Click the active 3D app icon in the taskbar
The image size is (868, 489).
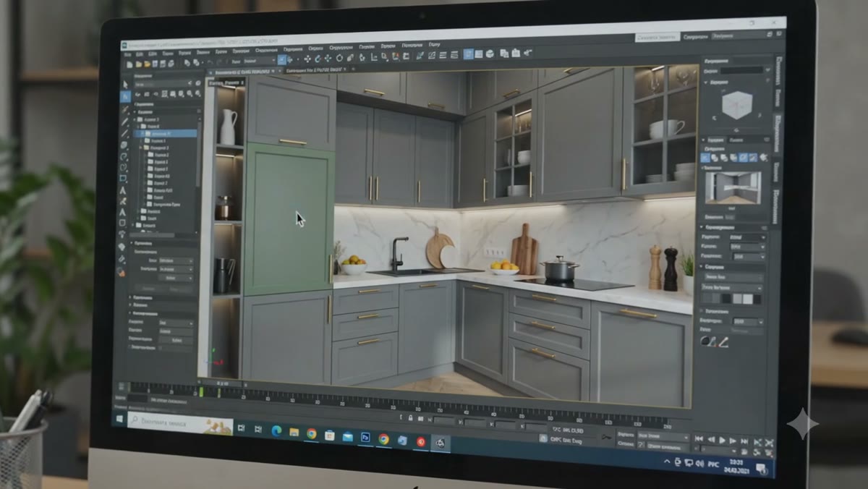pyautogui.click(x=440, y=443)
